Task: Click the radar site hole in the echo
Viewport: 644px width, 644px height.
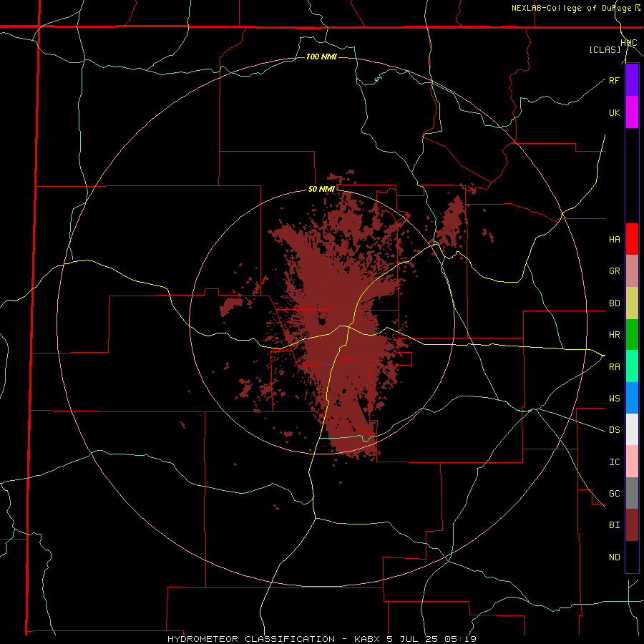Action: [x=322, y=321]
